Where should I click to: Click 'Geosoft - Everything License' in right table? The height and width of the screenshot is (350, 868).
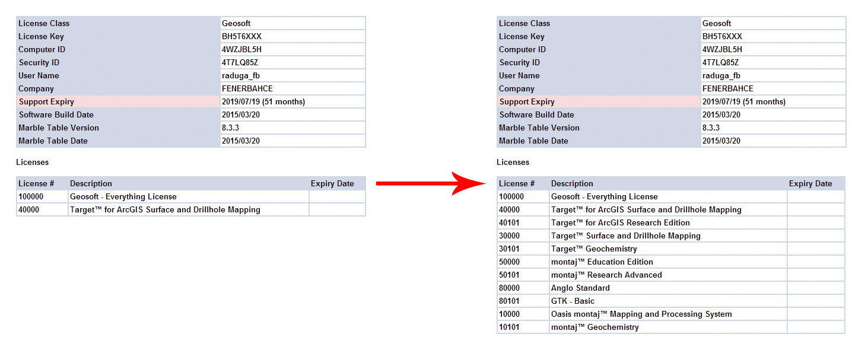click(x=605, y=197)
